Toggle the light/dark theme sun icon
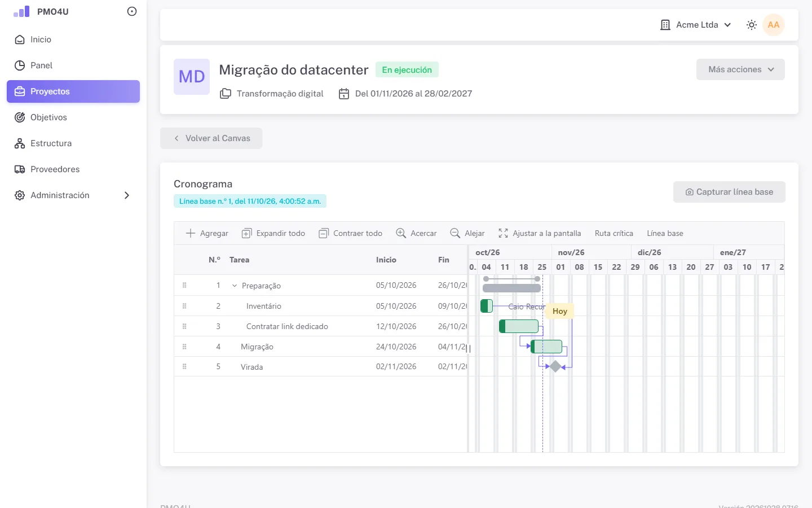This screenshot has width=812, height=508. coord(752,25)
